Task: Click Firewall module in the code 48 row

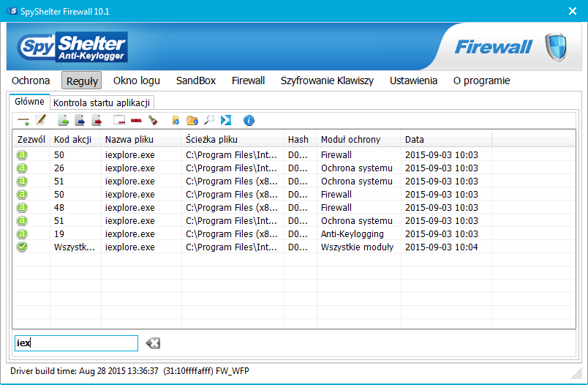Action: pyautogui.click(x=336, y=207)
